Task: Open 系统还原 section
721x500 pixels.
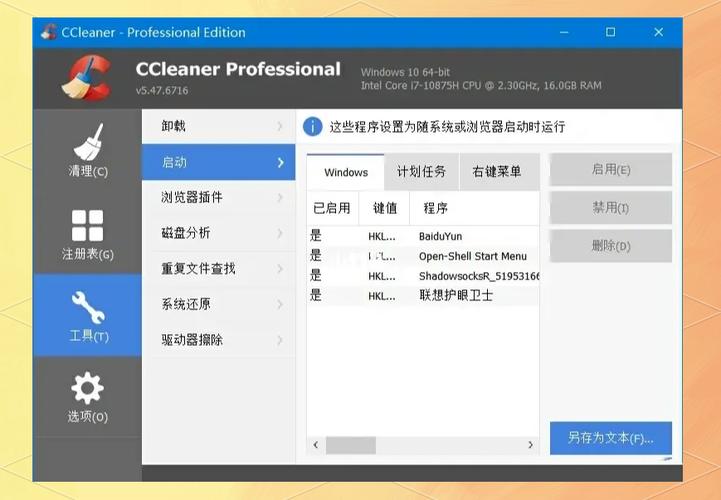Action: click(218, 304)
